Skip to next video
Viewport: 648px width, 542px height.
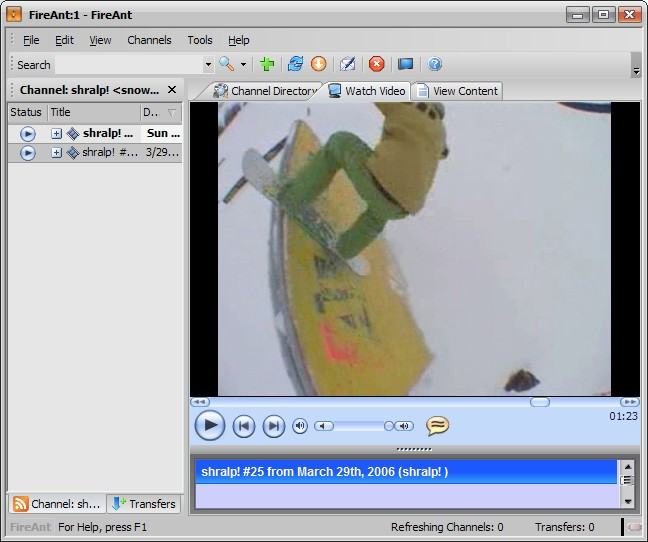pyautogui.click(x=274, y=426)
